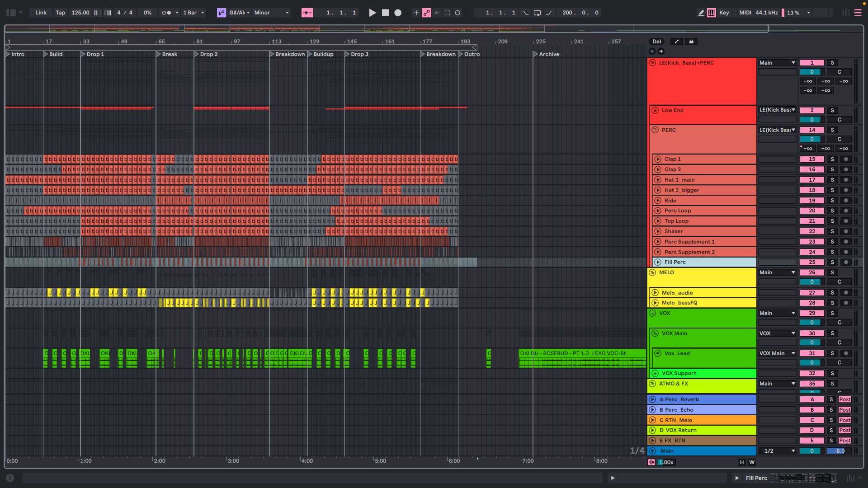The width and height of the screenshot is (868, 488).
Task: Open the Key mapping mode
Action: point(724,13)
